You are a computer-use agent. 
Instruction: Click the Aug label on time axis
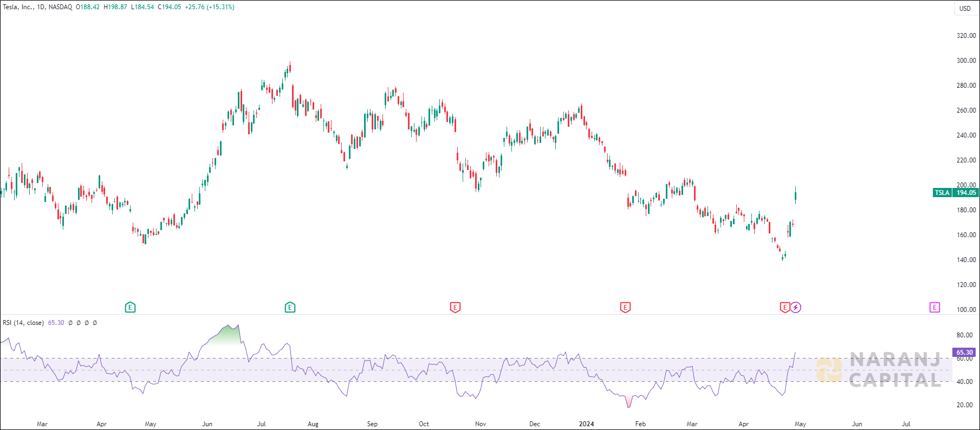313,424
